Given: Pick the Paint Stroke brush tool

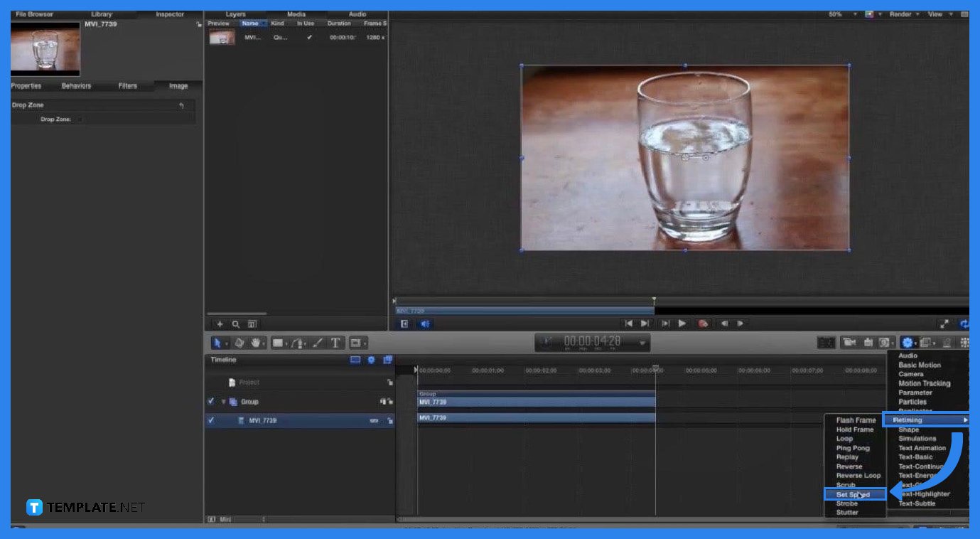Looking at the screenshot, I should coord(318,343).
